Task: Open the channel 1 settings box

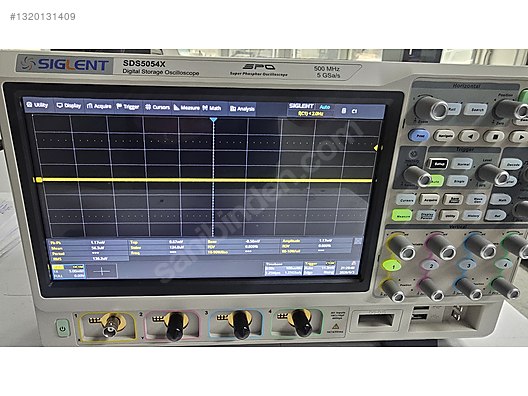Action: pyautogui.click(x=68, y=271)
